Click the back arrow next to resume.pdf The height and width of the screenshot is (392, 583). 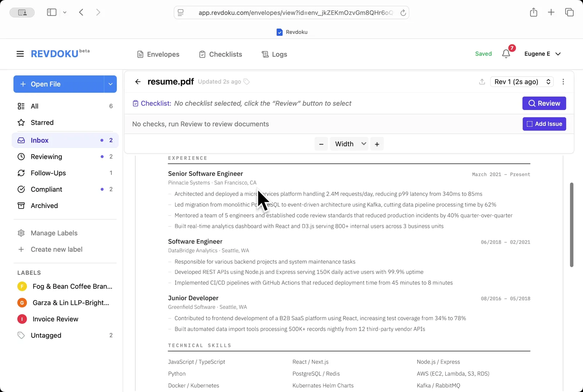click(x=138, y=82)
